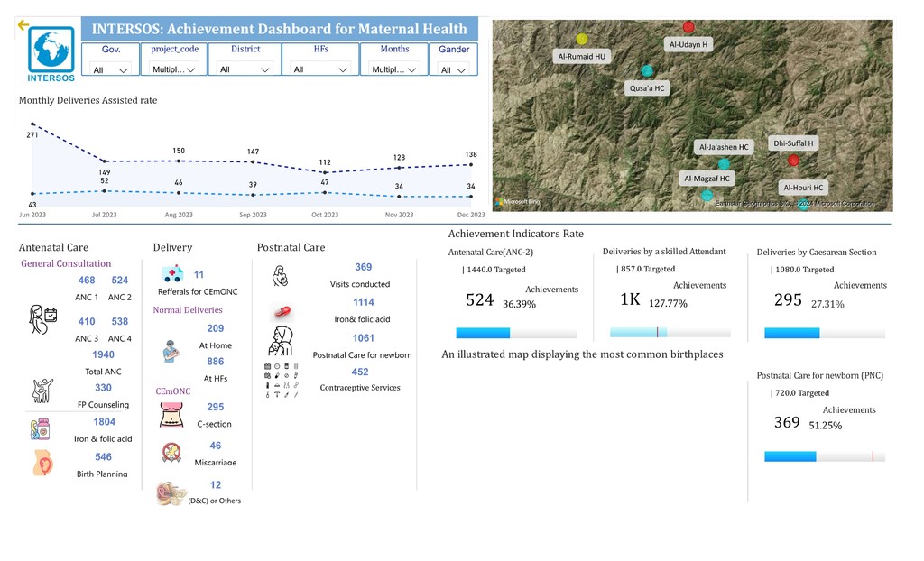Click the Dhi-Suffal H map label
Screen dimensions: 924x561
tap(792, 143)
